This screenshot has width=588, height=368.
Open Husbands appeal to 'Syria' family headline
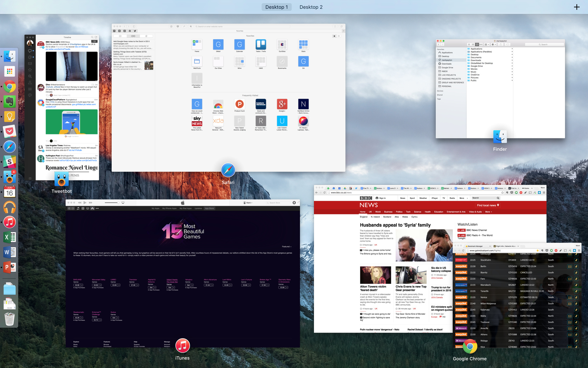pyautogui.click(x=395, y=225)
